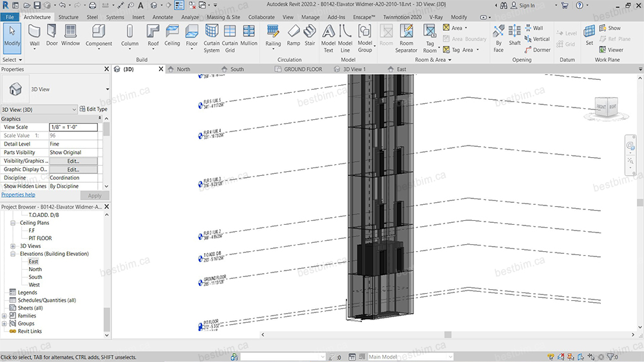Viewport: 644px width, 362px height.
Task: Expand the 3D Views tree node
Action: 13,246
